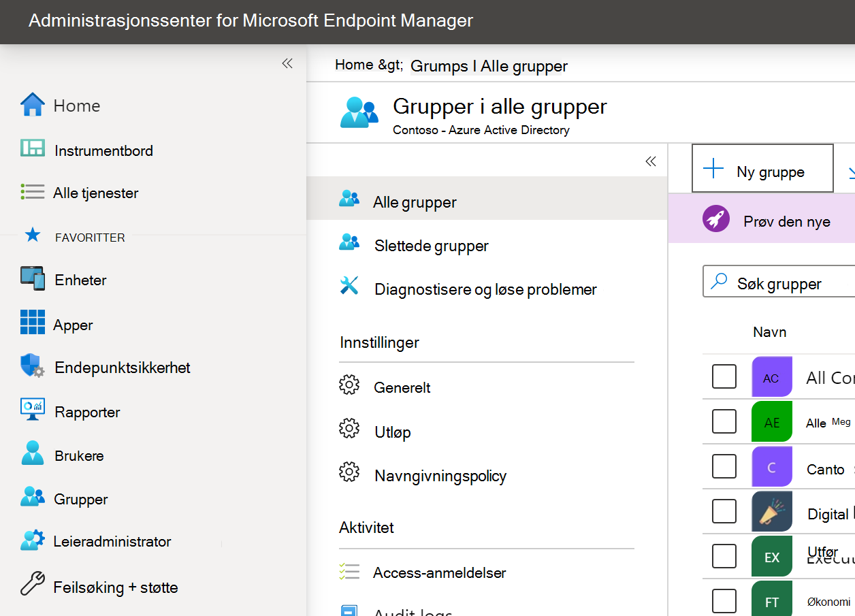Click the Generelt gear icon
The height and width of the screenshot is (616, 855).
349,385
